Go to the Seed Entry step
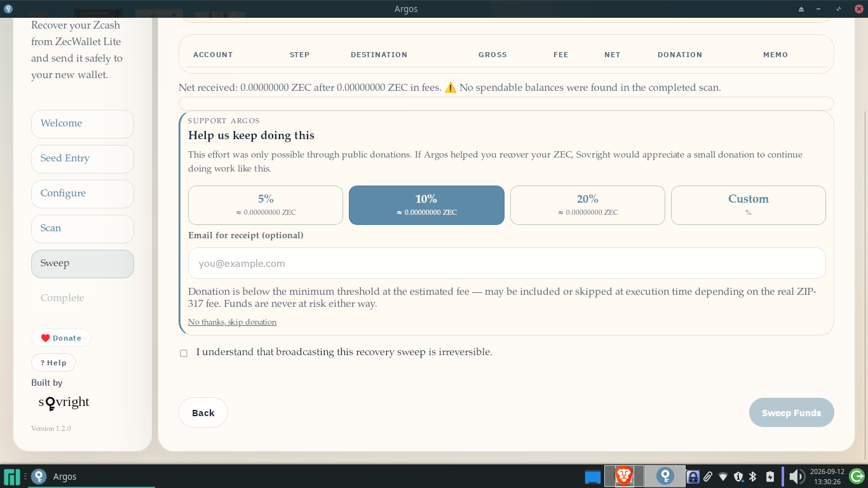Screen dimensions: 868x488 [x=83, y=159]
